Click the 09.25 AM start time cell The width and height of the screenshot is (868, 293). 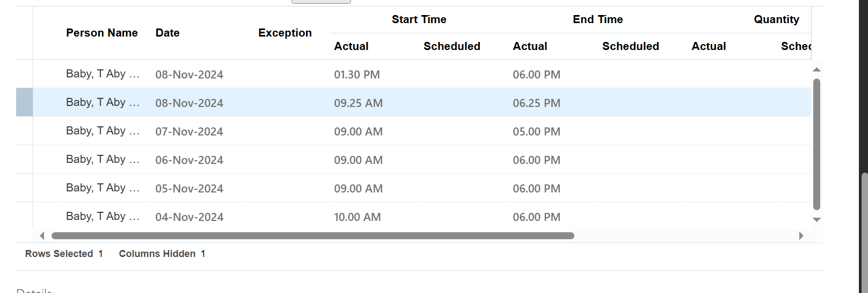pyautogui.click(x=359, y=103)
